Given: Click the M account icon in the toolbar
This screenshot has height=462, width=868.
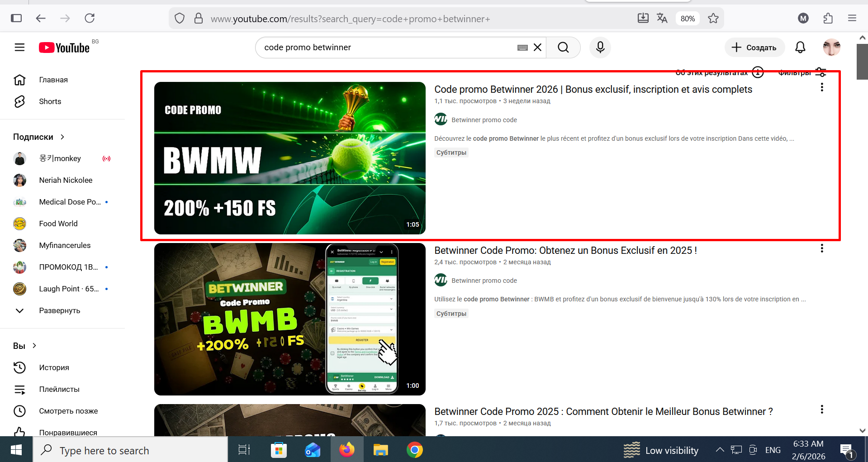Looking at the screenshot, I should 803,18.
